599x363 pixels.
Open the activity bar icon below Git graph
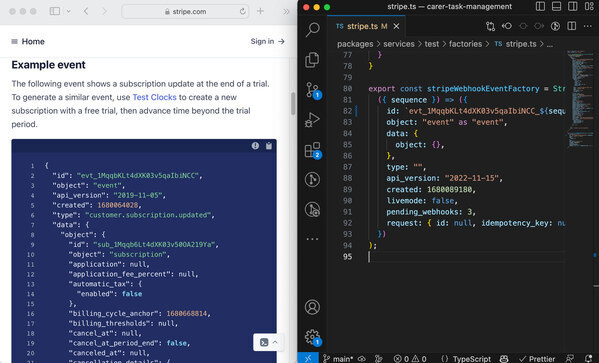[x=312, y=209]
